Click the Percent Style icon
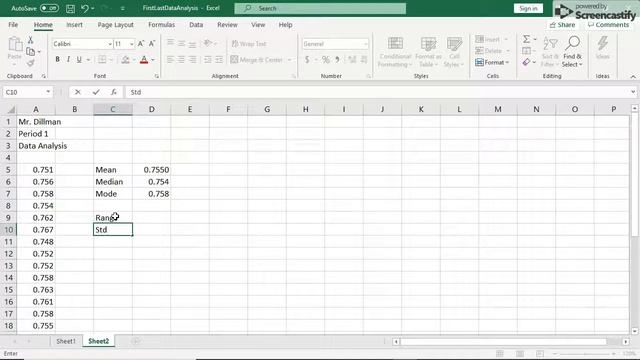Screen dimensions: 640x360 pyautogui.click(x=325, y=60)
